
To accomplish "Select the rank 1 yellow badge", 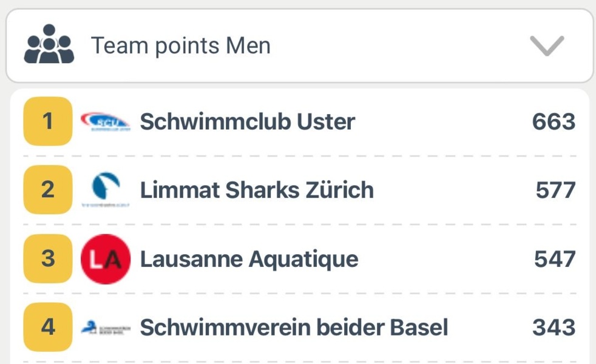I will point(48,121).
